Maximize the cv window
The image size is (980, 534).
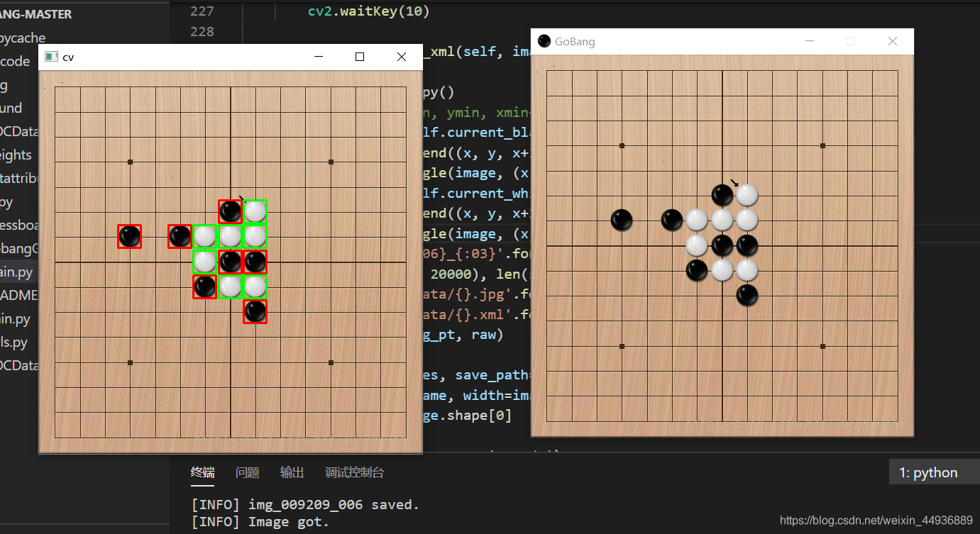pyautogui.click(x=360, y=57)
